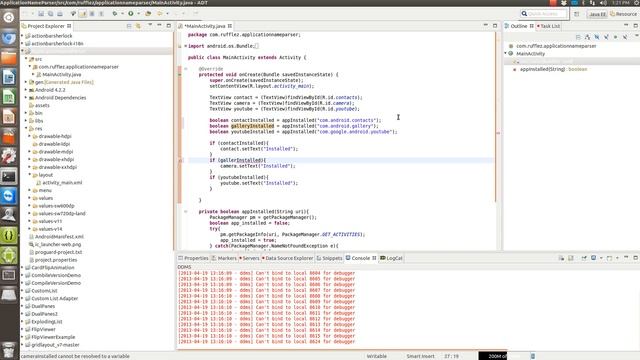Collapse the res folder node
The image size is (640, 360).
coord(26,129)
